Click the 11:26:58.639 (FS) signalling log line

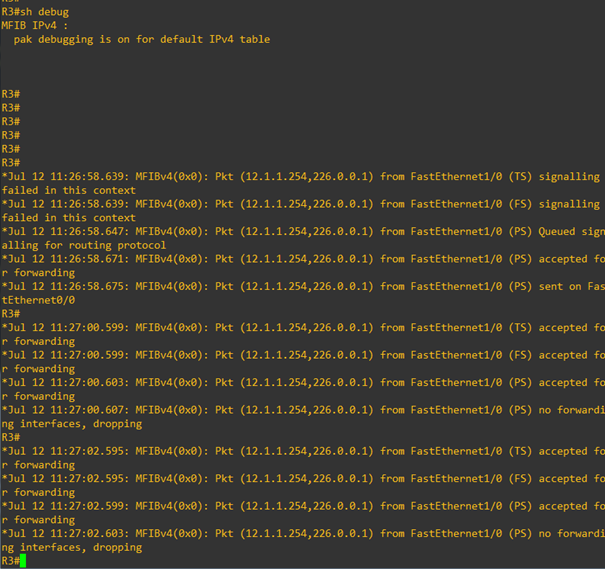(302, 211)
